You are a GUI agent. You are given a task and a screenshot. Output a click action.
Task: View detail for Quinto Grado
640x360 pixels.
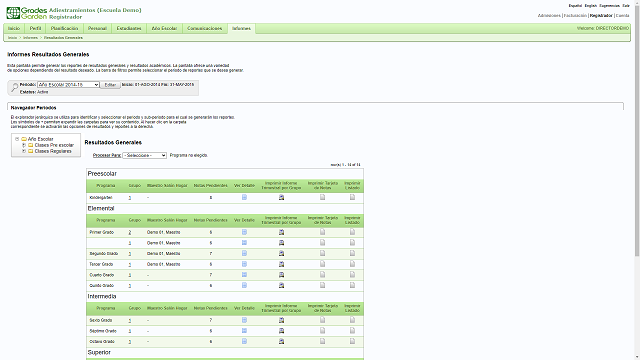tap(244, 285)
